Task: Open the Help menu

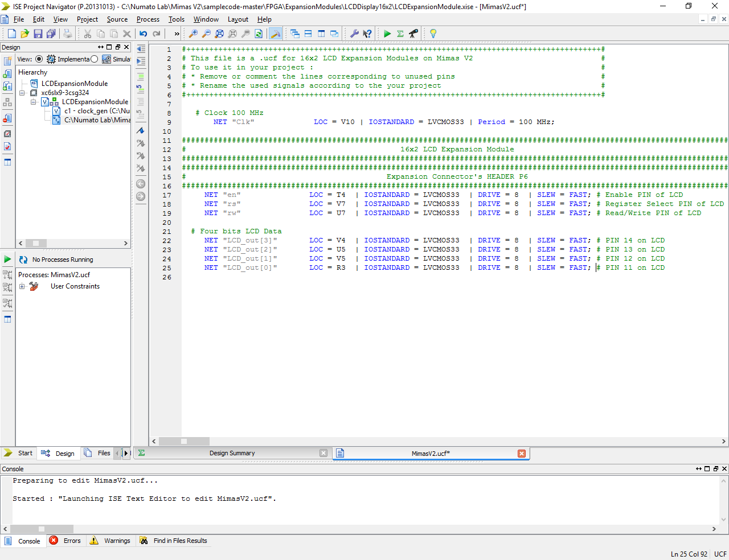Action: [x=264, y=19]
